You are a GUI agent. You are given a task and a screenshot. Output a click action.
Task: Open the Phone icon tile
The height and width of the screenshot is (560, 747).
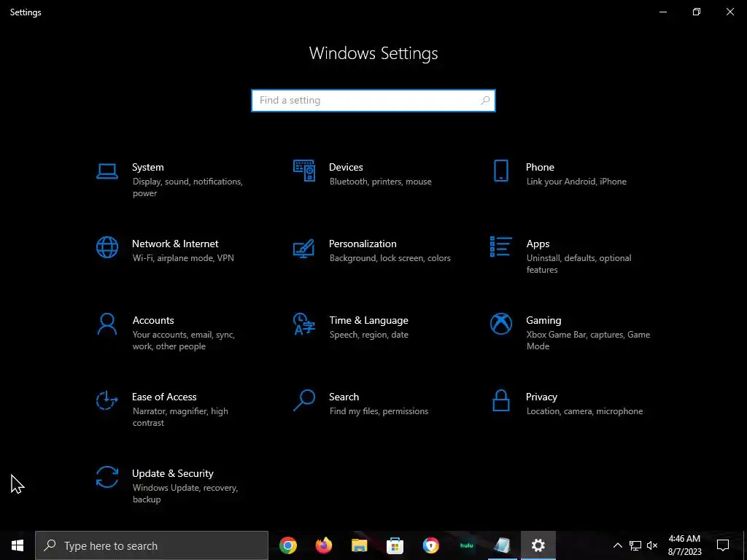500,171
